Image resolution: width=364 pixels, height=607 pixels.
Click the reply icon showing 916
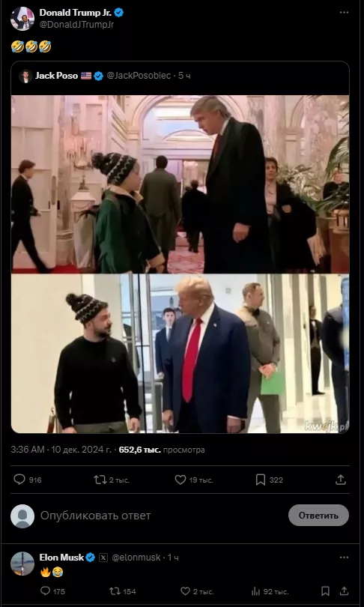(x=19, y=480)
